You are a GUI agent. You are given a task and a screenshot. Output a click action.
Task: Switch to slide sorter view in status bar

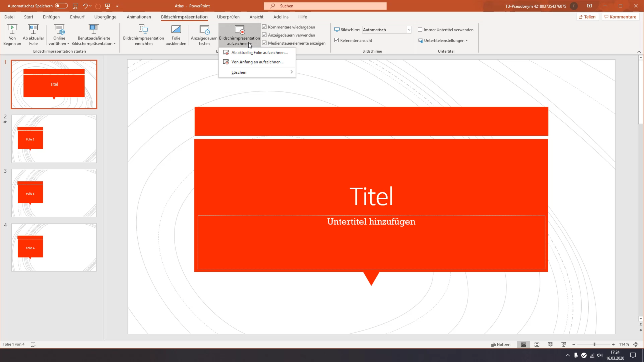pyautogui.click(x=537, y=345)
